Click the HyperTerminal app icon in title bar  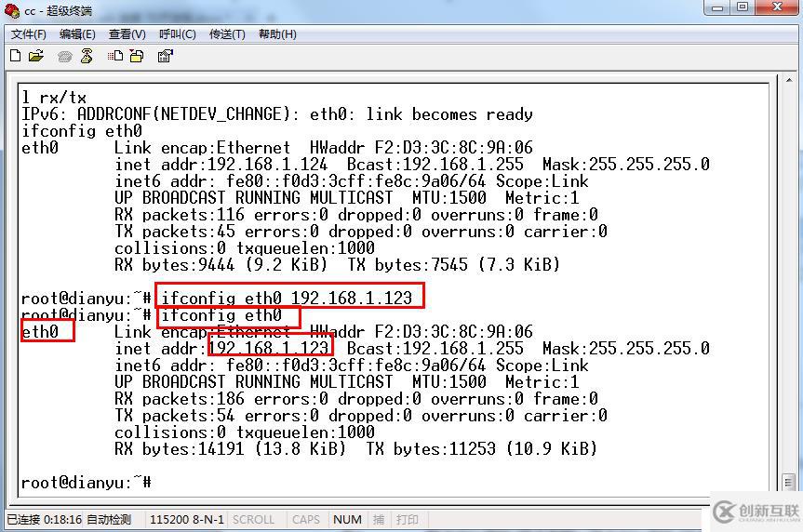[11, 9]
